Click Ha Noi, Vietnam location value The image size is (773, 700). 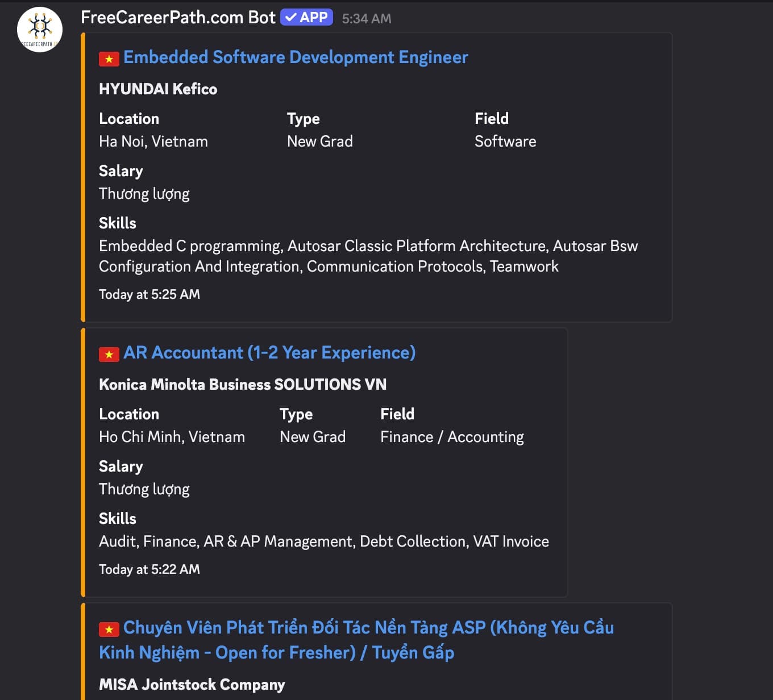153,141
